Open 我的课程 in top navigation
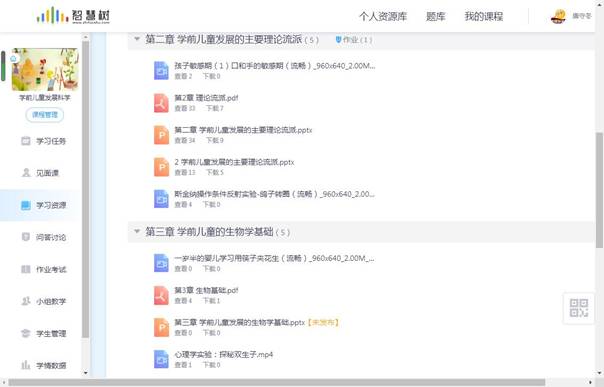The width and height of the screenshot is (604, 387). [x=484, y=17]
